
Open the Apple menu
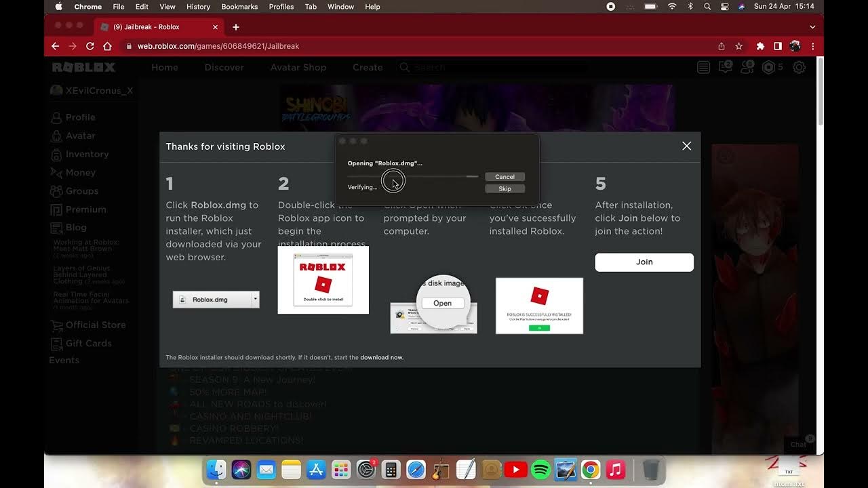(x=58, y=7)
